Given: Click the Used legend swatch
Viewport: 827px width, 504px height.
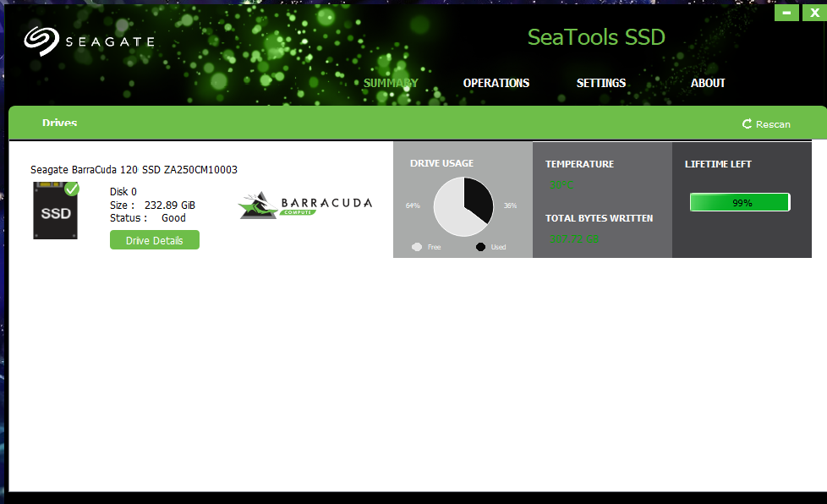Looking at the screenshot, I should pos(480,247).
